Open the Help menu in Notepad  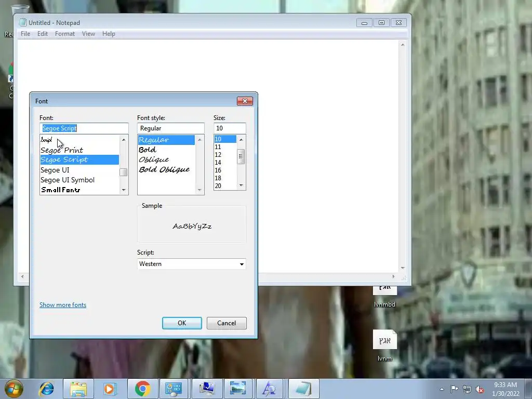coord(109,34)
